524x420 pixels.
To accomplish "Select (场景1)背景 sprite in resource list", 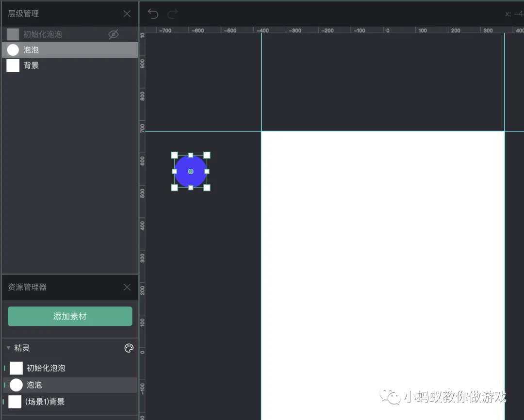I will (x=70, y=402).
